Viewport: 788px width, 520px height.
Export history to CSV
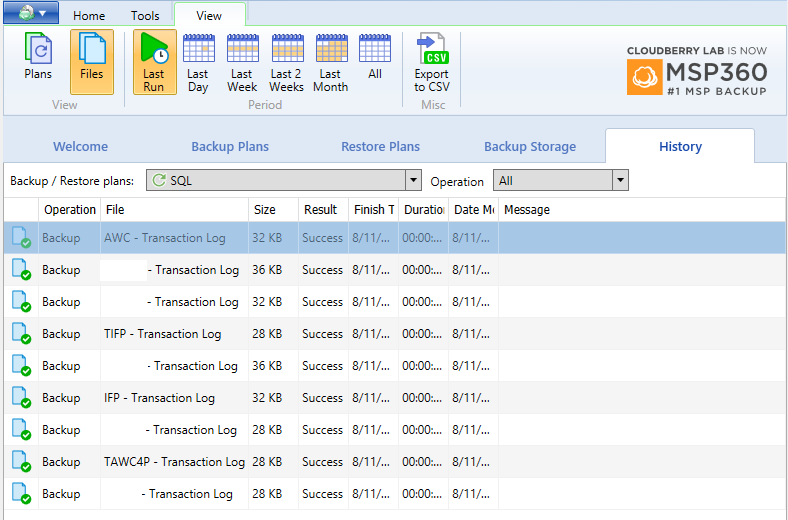tap(432, 63)
